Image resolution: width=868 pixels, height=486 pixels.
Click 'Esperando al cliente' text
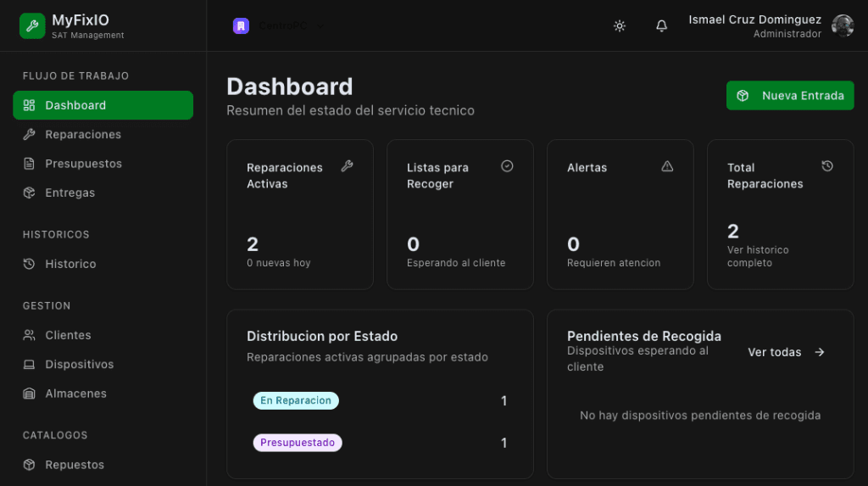456,263
